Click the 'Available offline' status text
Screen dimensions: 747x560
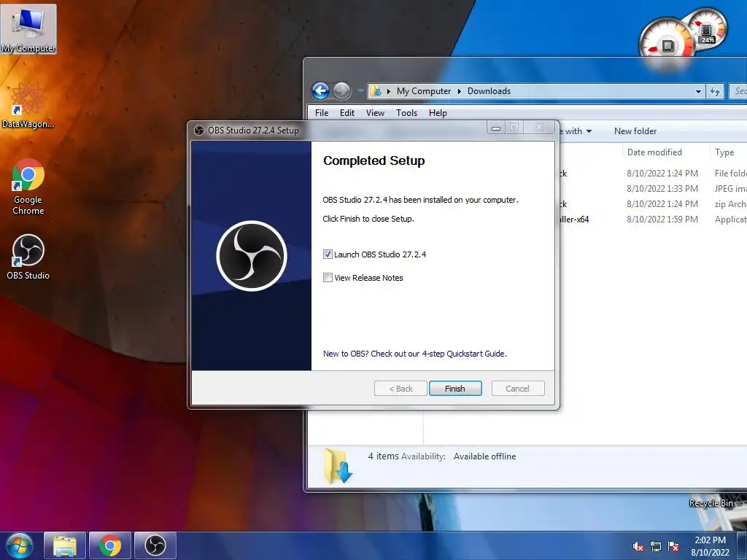484,456
